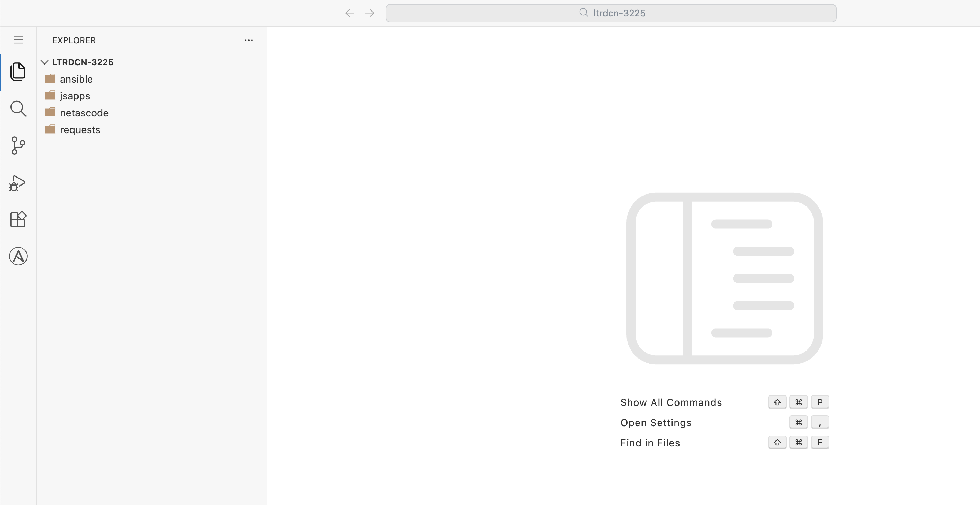Image resolution: width=980 pixels, height=505 pixels.
Task: Open the Extensions view
Action: (18, 219)
